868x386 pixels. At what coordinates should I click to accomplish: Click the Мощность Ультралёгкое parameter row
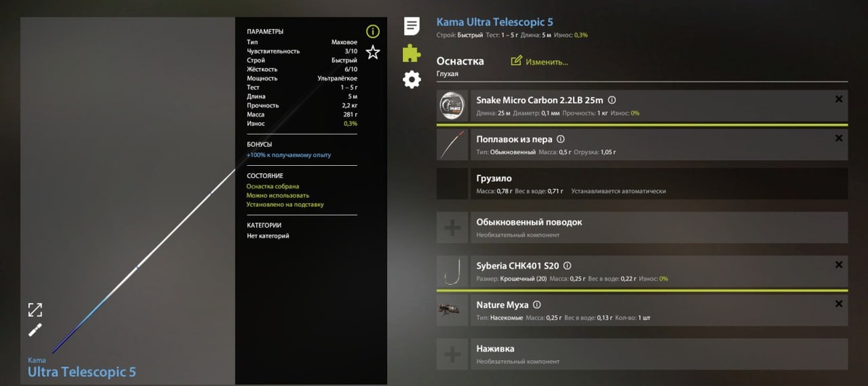pyautogui.click(x=302, y=78)
